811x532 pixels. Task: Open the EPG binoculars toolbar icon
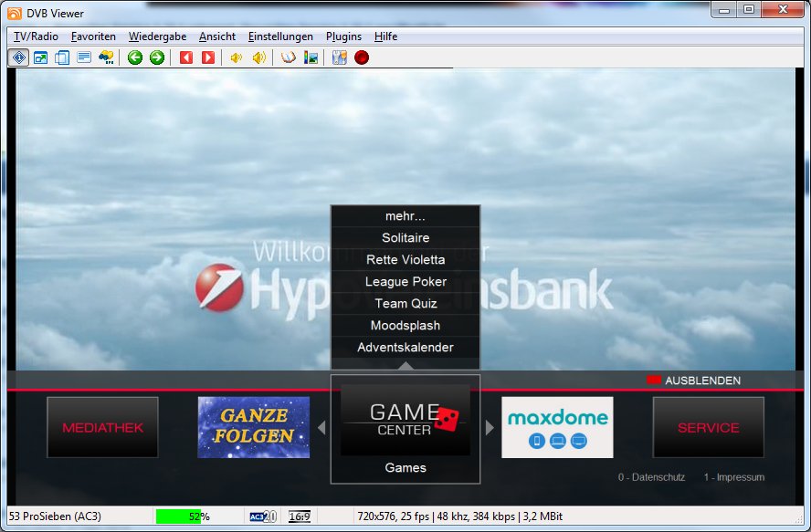coord(106,57)
